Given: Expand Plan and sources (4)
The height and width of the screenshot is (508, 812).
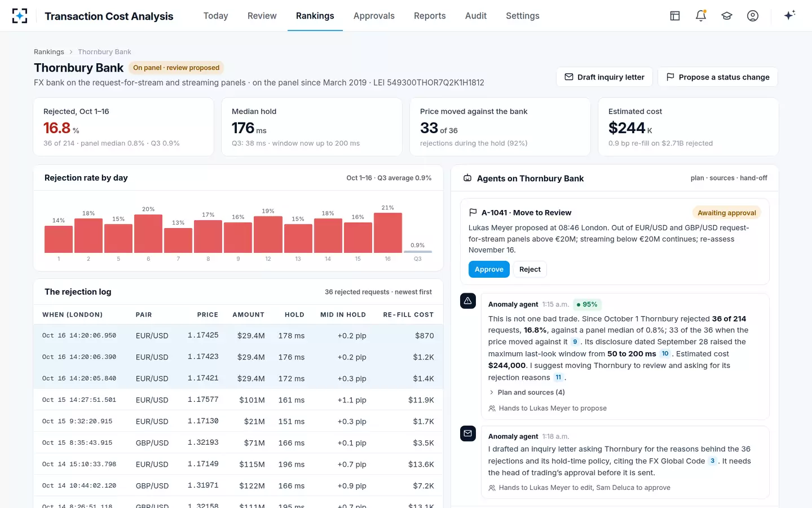Looking at the screenshot, I should (x=527, y=392).
